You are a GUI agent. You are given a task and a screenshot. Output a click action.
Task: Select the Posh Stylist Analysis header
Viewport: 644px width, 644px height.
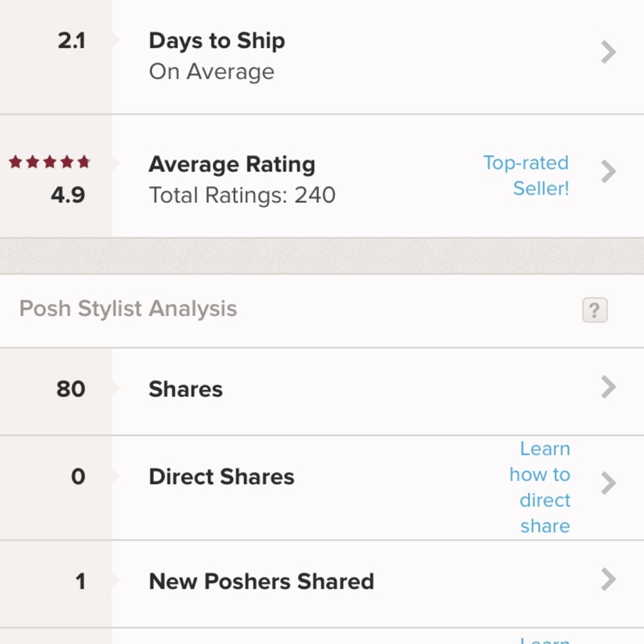pyautogui.click(x=127, y=308)
